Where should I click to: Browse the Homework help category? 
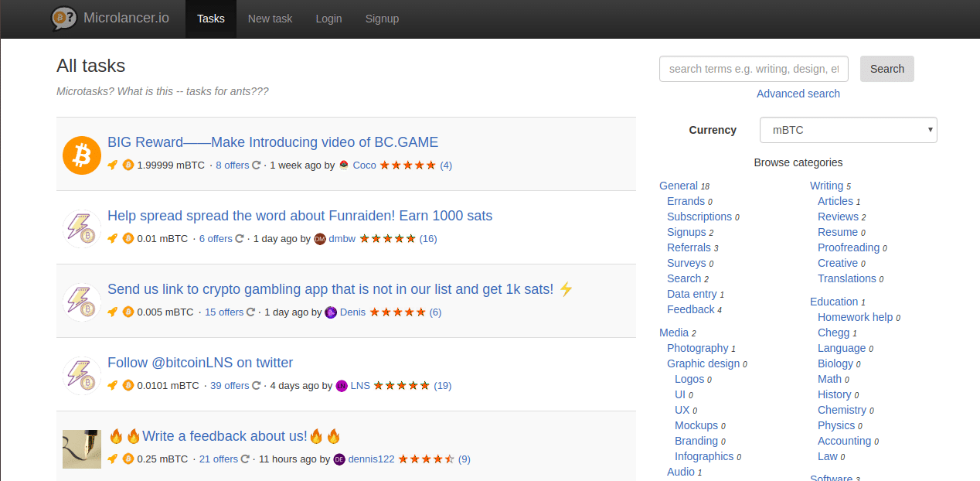click(855, 317)
